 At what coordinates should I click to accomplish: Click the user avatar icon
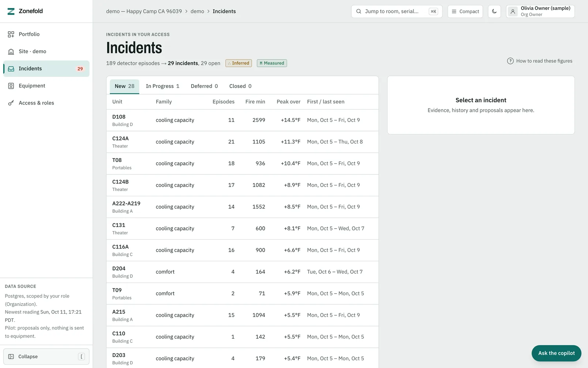513,11
